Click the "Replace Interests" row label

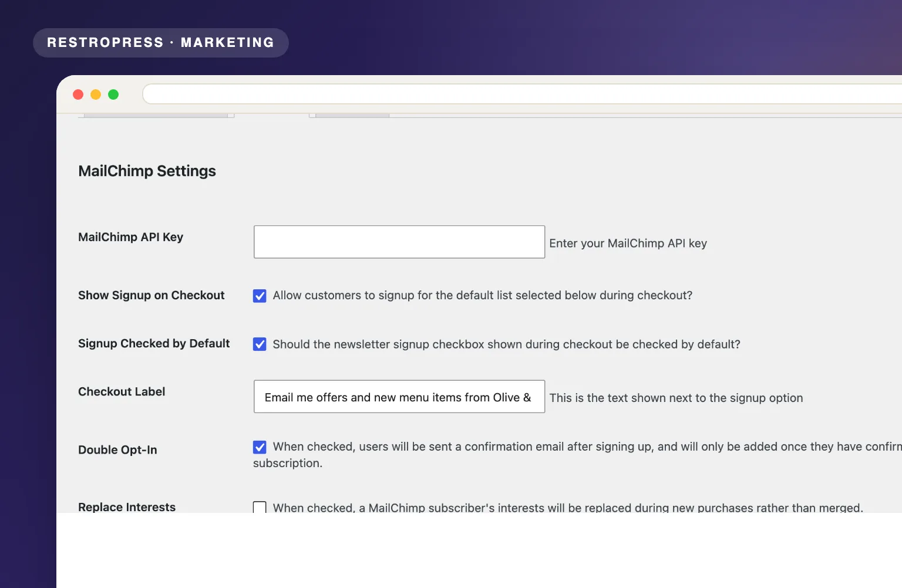click(x=127, y=506)
